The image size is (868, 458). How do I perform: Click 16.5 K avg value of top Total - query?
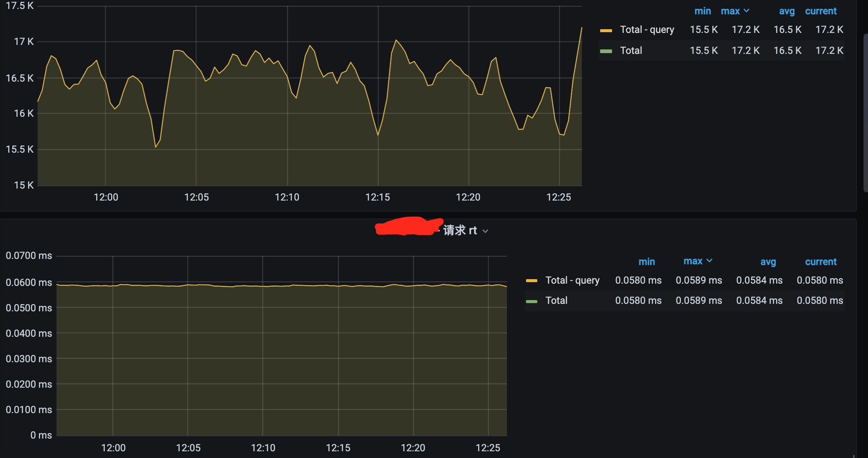point(788,30)
